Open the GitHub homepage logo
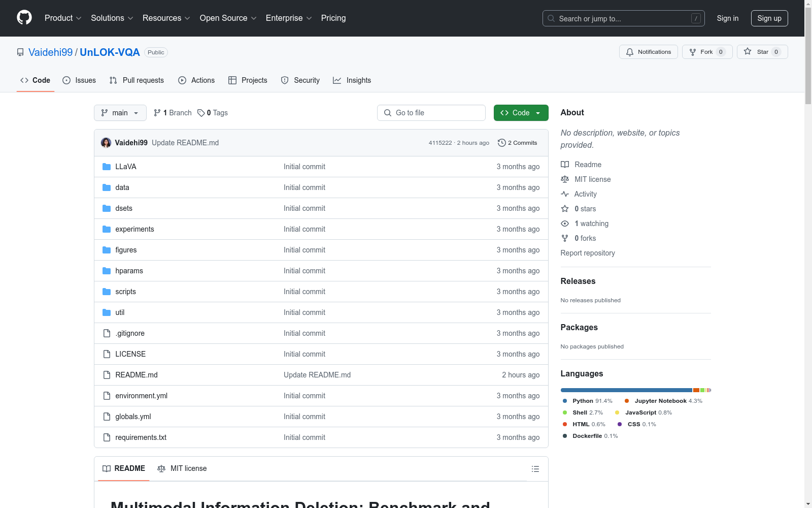 24,18
